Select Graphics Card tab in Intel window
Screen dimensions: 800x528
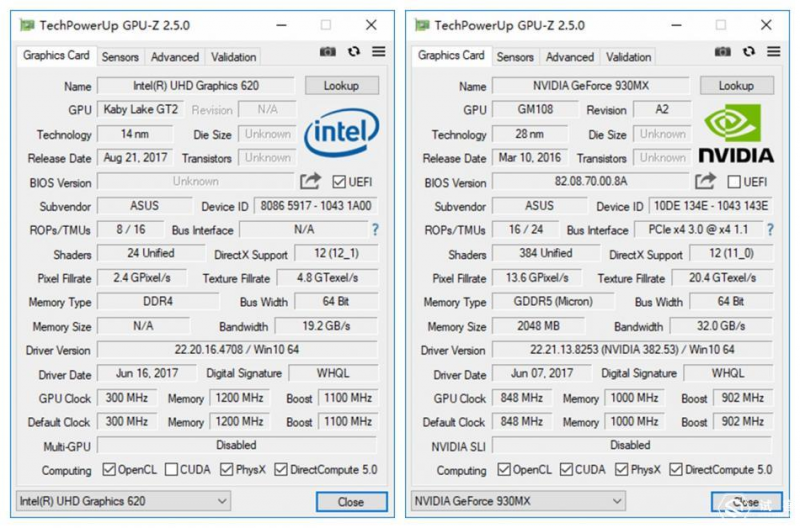click(56, 55)
